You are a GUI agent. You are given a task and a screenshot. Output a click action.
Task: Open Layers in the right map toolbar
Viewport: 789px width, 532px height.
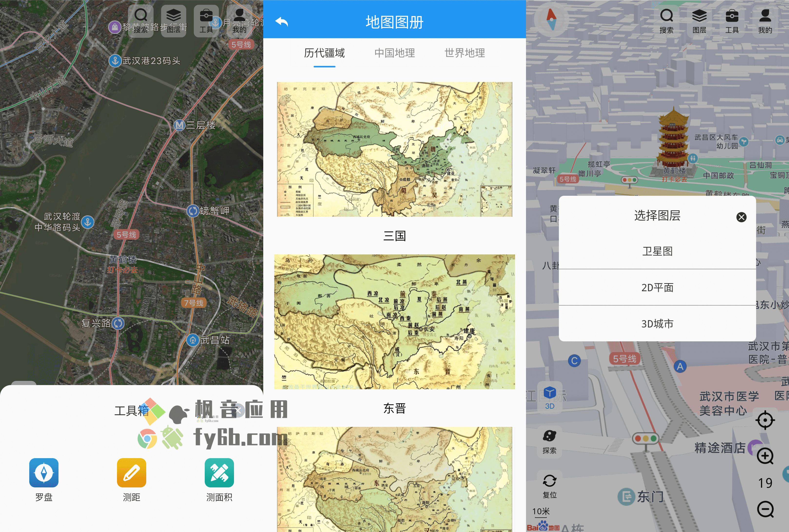click(699, 21)
